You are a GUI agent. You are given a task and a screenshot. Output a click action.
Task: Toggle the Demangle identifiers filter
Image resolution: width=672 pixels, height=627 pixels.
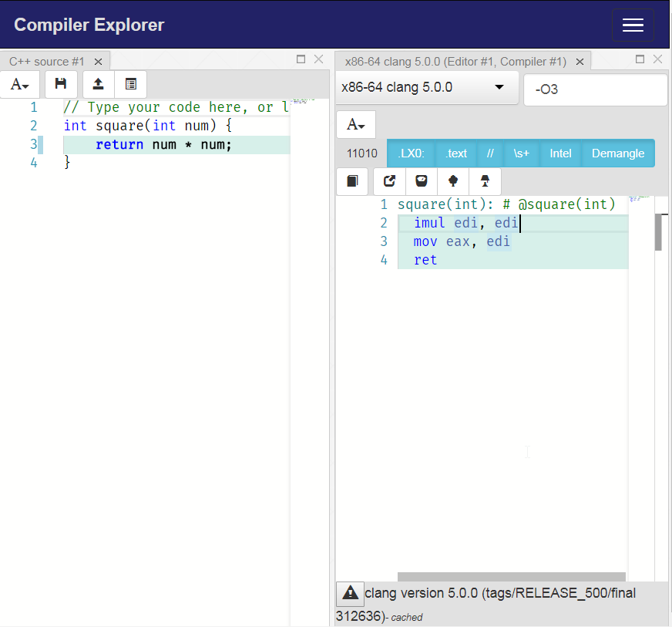617,153
